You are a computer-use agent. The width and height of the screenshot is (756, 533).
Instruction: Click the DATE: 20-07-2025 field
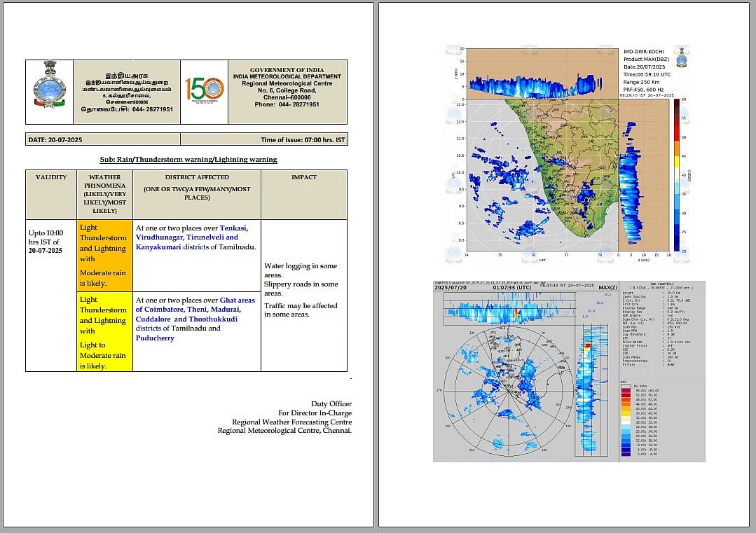[56, 140]
